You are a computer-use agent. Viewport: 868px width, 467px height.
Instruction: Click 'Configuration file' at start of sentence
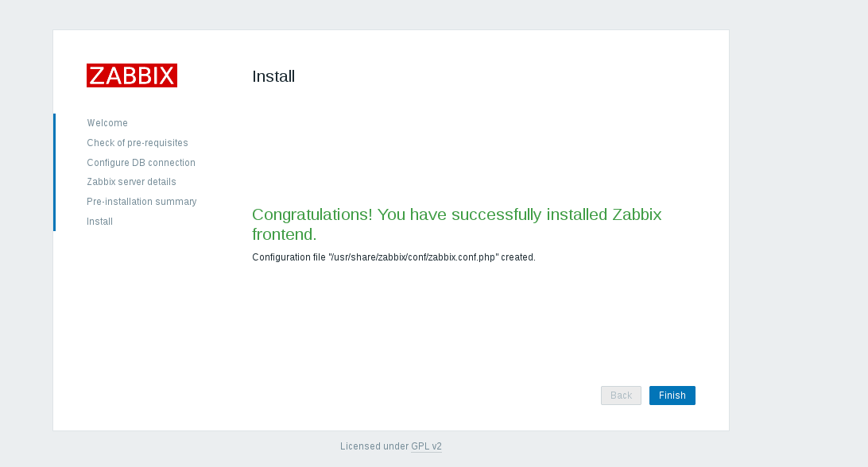click(288, 257)
